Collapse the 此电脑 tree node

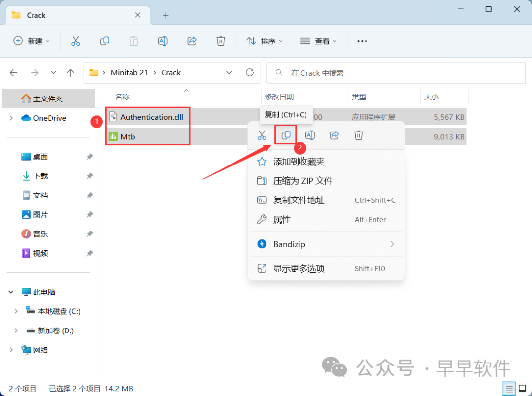tap(11, 292)
